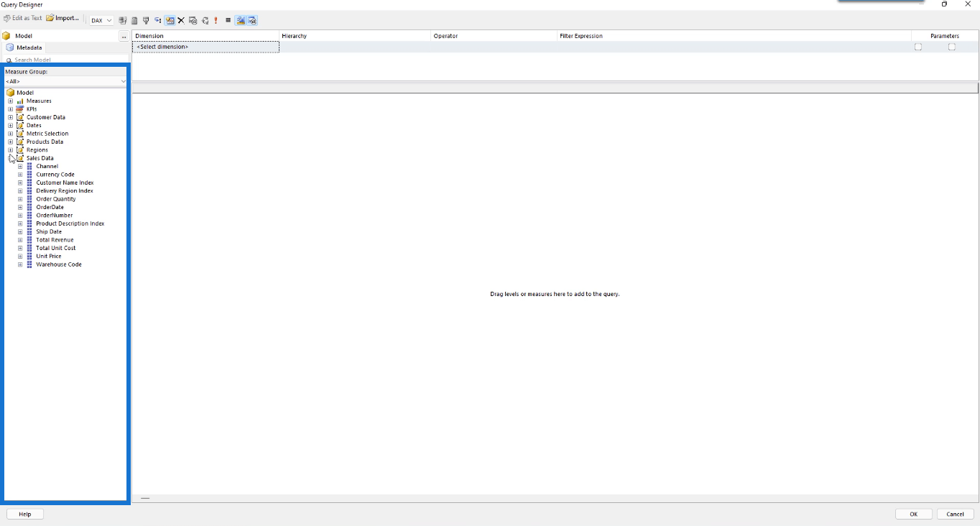
Task: Expand the Dates table
Action: point(10,125)
